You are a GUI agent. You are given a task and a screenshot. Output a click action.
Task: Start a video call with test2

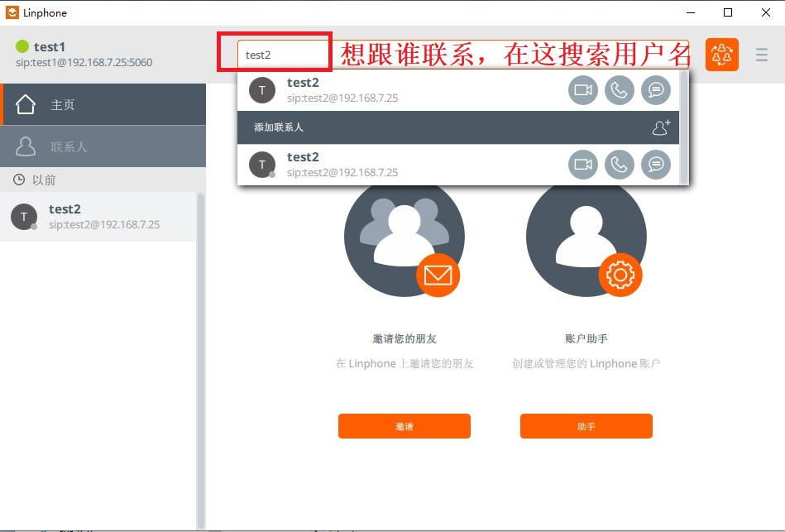[x=582, y=90]
